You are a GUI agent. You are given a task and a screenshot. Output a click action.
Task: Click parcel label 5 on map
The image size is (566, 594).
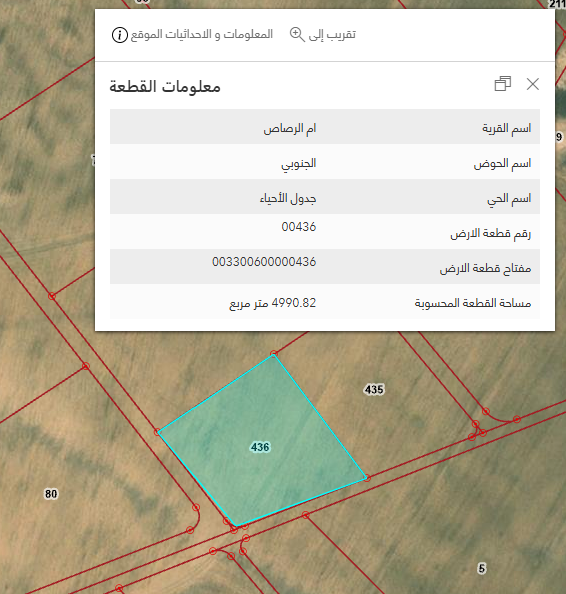(x=482, y=568)
